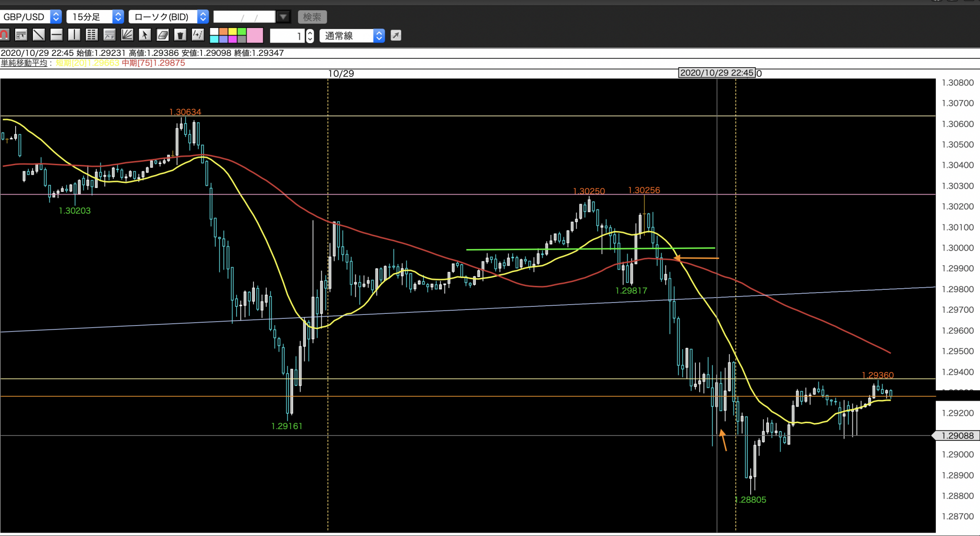
Task: Open the chart properties settings icon
Action: pyautogui.click(x=21, y=35)
